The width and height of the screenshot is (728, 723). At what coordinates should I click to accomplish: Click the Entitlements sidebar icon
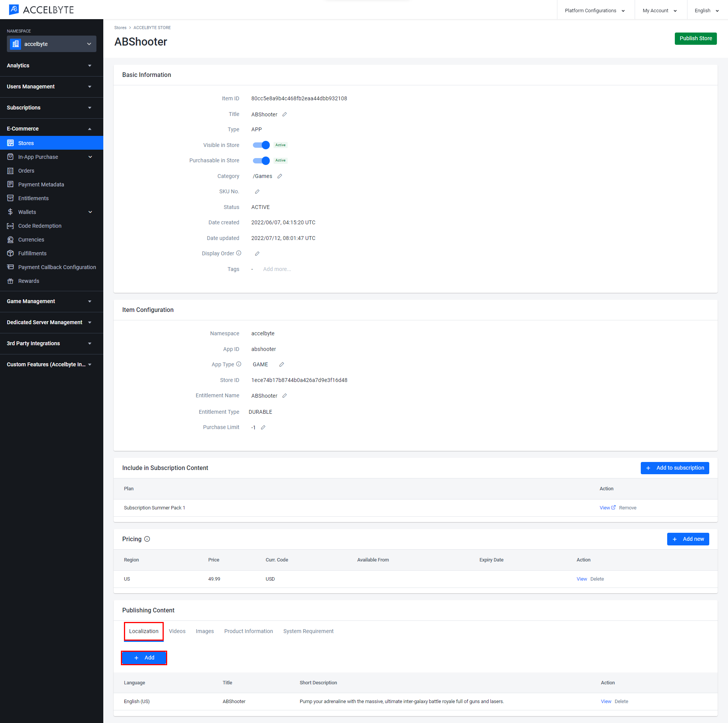tap(10, 198)
